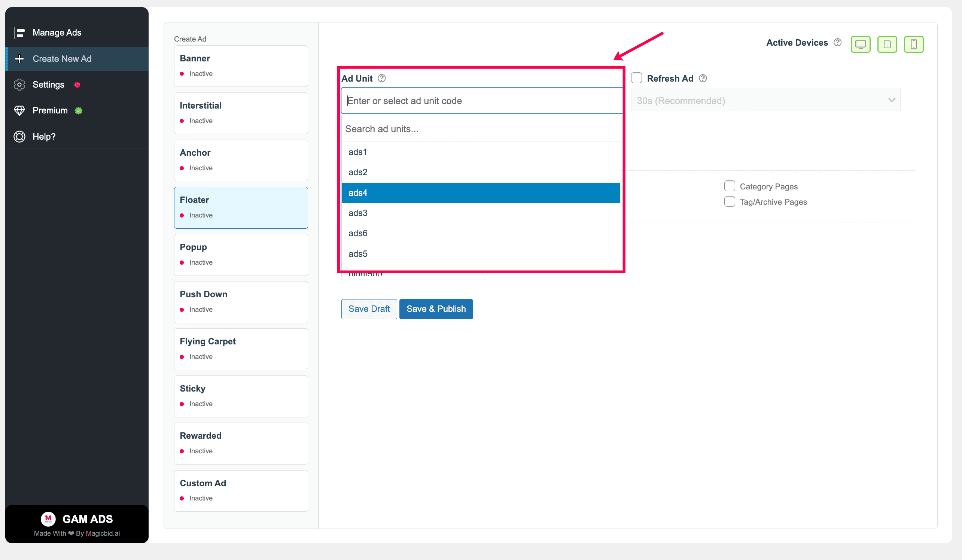Select the Popup ad type card
Screen dimensions: 962x560
click(x=241, y=255)
